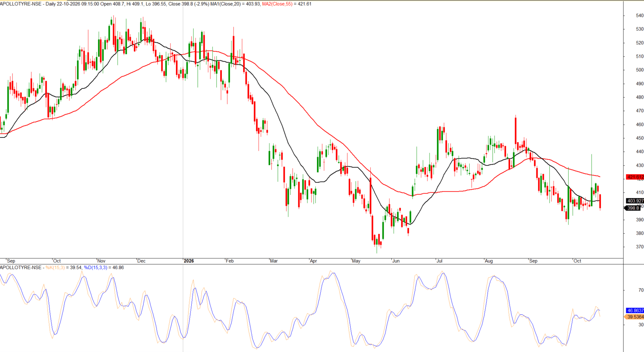The image size is (644, 352).
Task: Click the 380 price axis label
Action: 640,233
